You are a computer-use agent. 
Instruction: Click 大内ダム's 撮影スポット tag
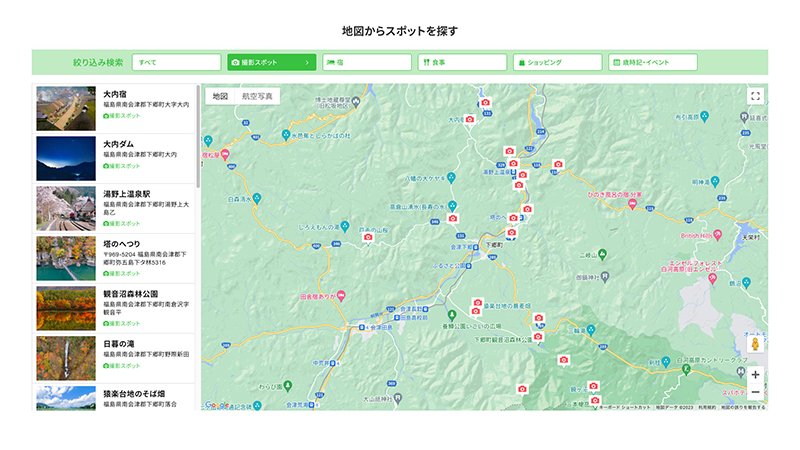click(x=121, y=166)
